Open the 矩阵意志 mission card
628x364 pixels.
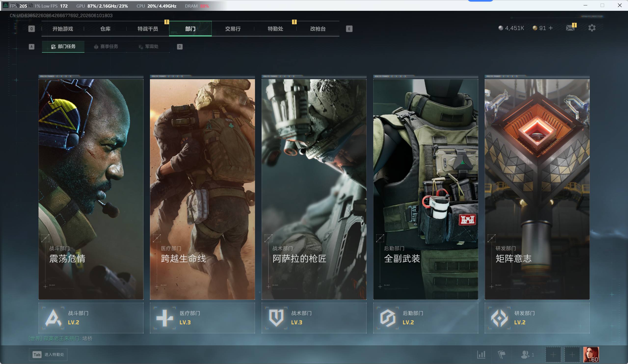click(x=537, y=189)
